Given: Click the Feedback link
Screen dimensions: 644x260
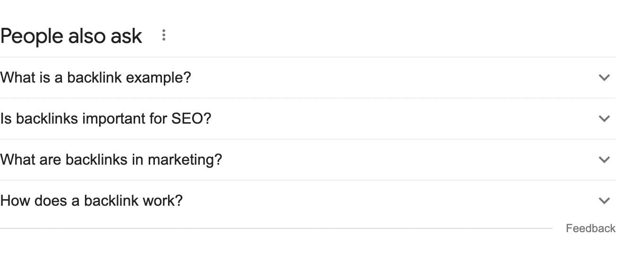Looking at the screenshot, I should [x=590, y=228].
